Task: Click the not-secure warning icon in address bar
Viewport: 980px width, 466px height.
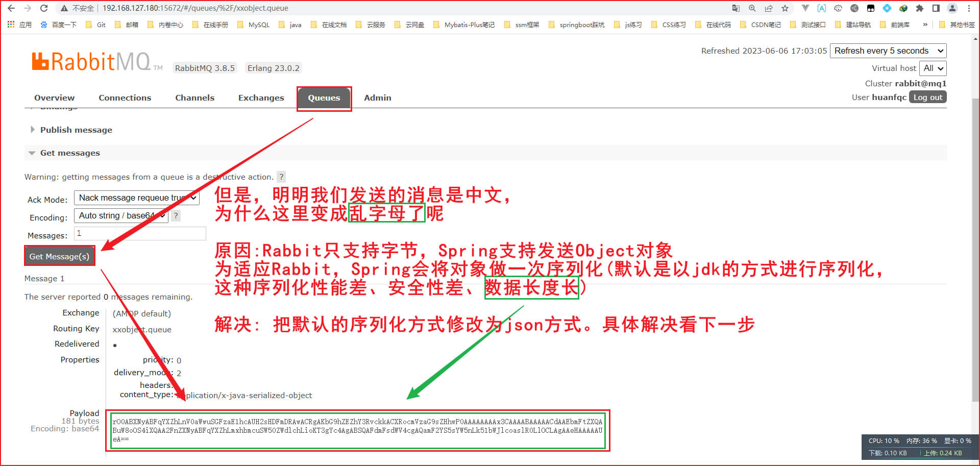Action: [x=64, y=8]
